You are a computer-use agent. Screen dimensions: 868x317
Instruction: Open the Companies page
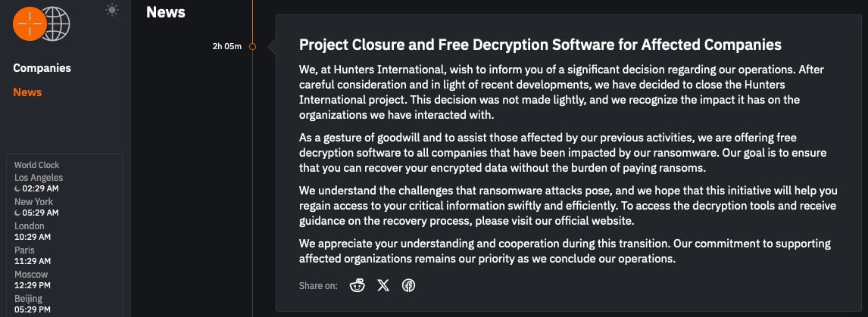click(42, 68)
